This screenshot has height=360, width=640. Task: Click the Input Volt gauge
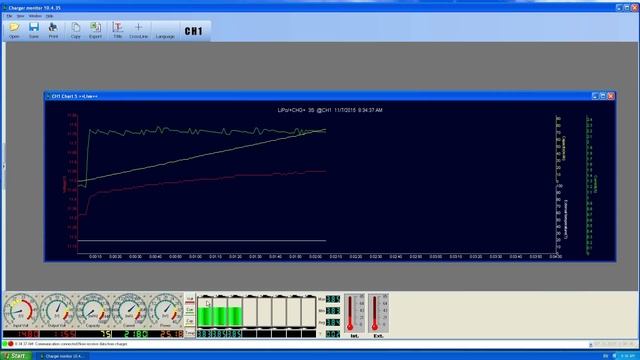(20, 311)
